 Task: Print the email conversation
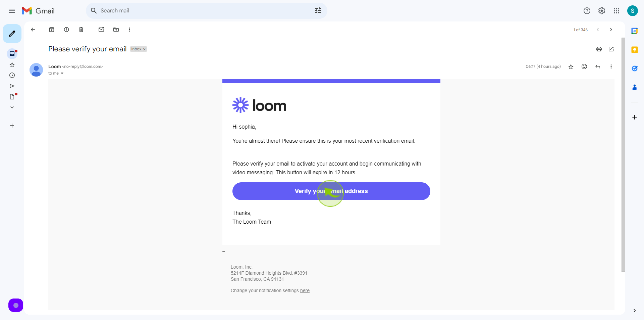point(599,49)
